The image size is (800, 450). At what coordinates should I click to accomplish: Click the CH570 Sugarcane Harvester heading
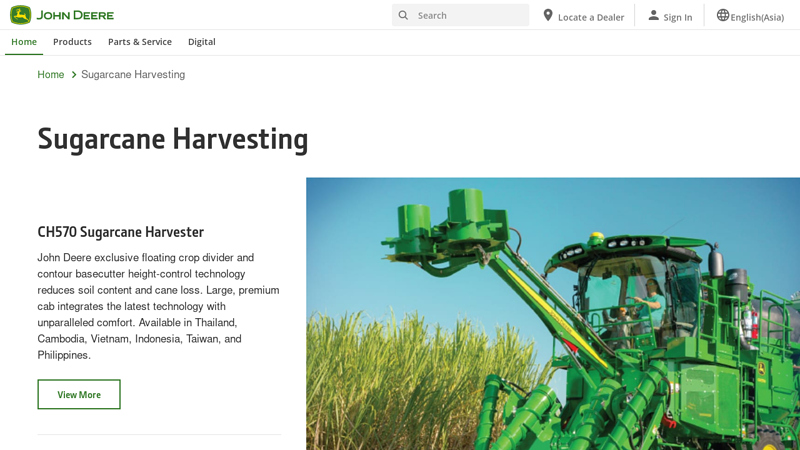(x=120, y=232)
